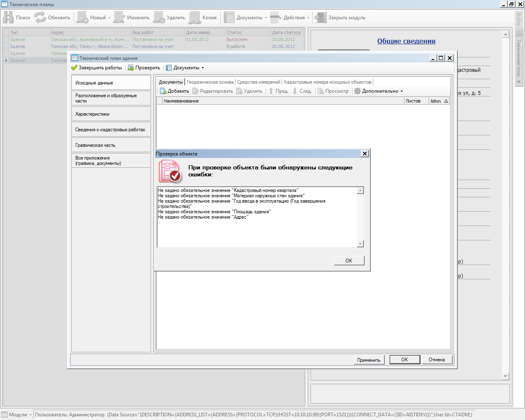525x420 pixels.
Task: Open the Общие сведения link
Action: point(406,41)
